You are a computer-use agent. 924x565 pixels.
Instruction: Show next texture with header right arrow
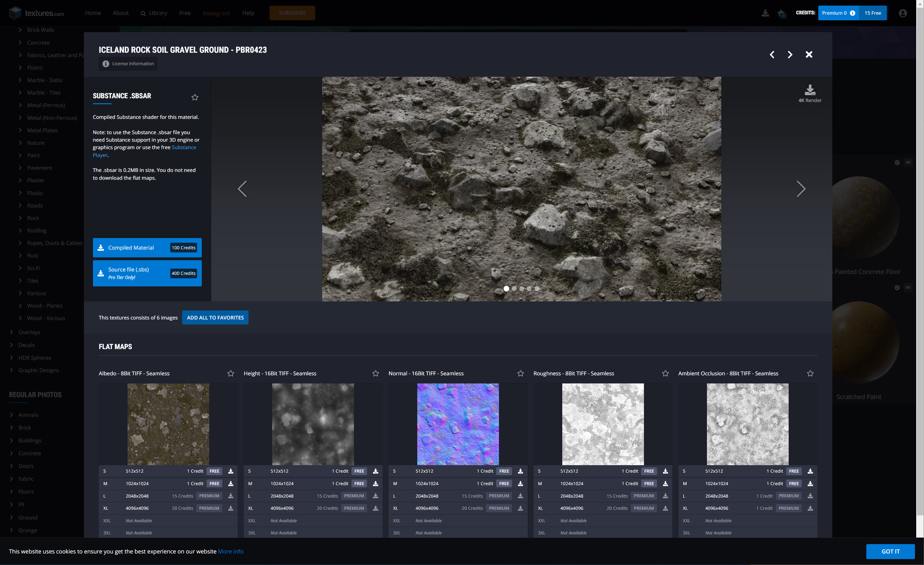[x=790, y=55]
